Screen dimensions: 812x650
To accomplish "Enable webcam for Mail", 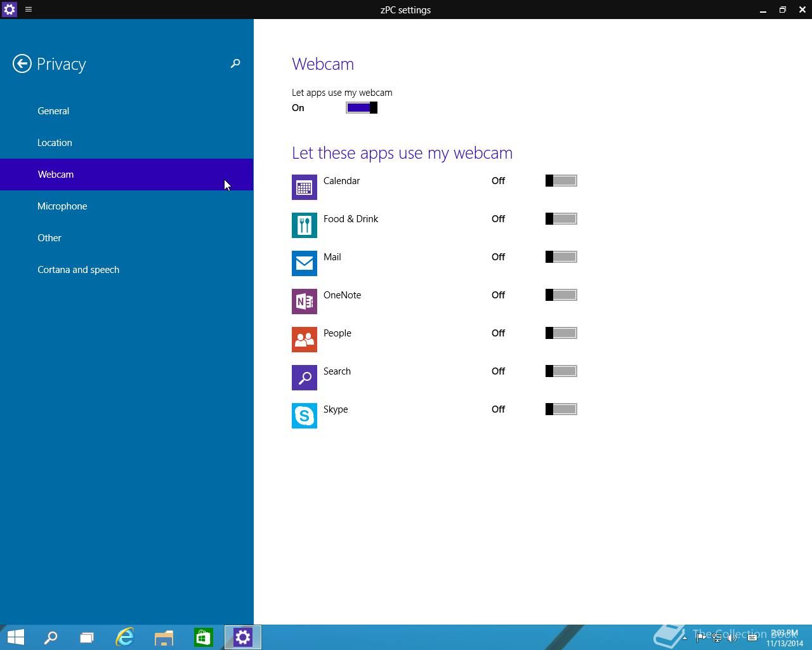I will (561, 257).
